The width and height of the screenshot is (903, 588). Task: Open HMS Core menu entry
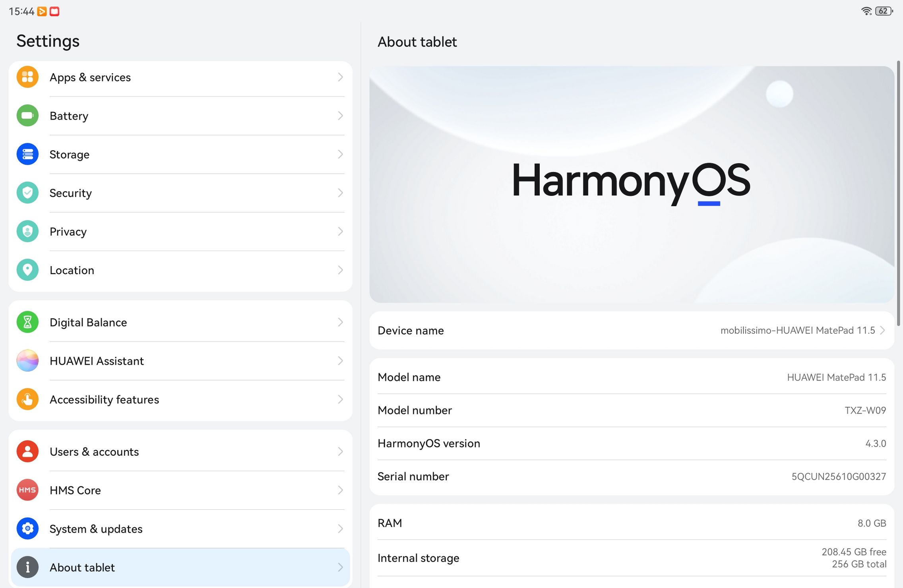tap(180, 490)
